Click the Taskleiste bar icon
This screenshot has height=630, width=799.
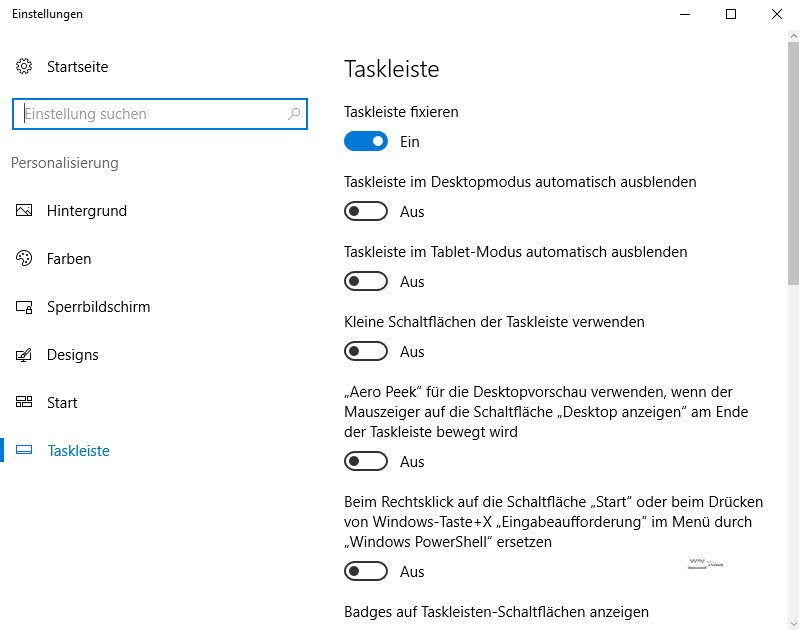coord(24,451)
